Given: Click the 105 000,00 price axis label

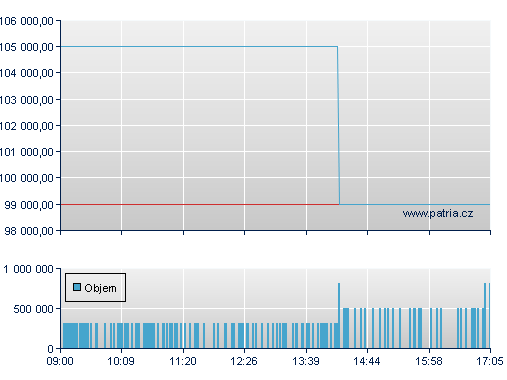Looking at the screenshot, I should [27, 47].
